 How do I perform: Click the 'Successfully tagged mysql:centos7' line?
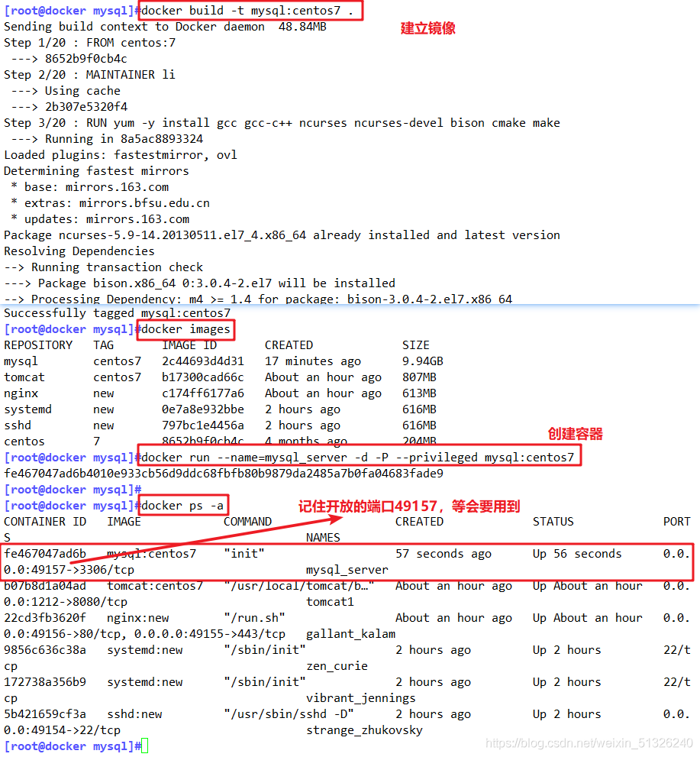click(x=118, y=313)
